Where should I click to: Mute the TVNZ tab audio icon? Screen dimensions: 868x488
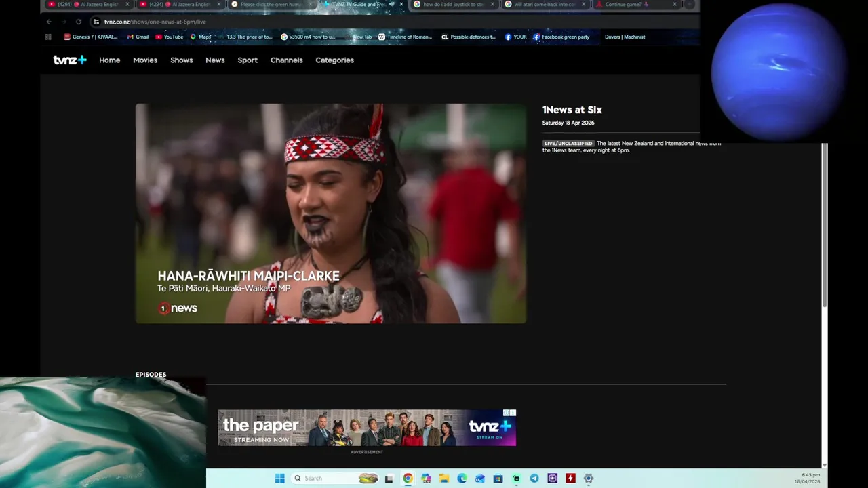[391, 5]
